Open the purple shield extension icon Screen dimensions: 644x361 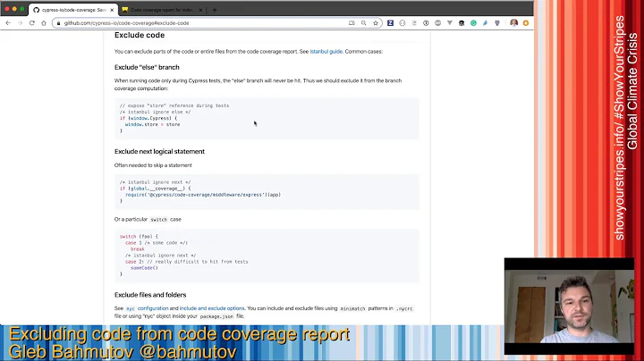(x=497, y=23)
